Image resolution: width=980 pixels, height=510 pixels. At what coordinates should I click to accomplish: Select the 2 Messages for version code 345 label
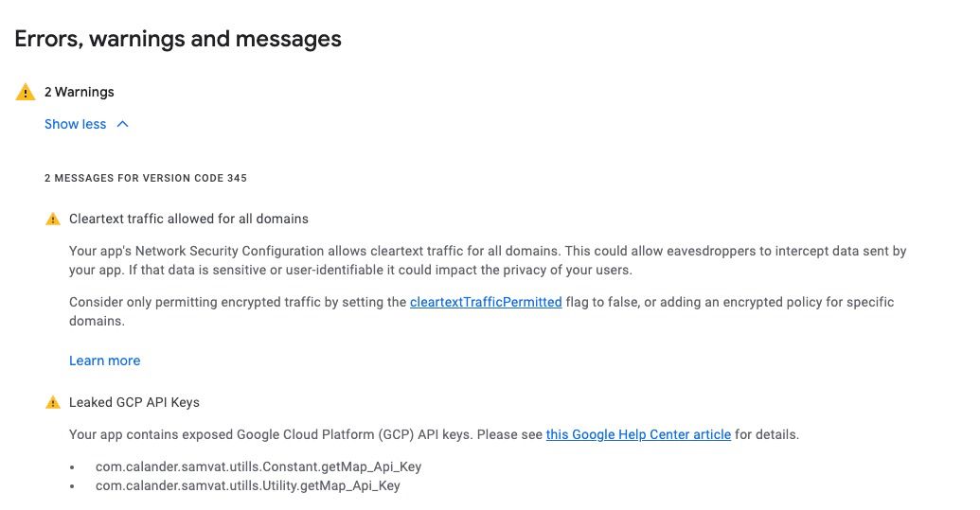coord(146,178)
